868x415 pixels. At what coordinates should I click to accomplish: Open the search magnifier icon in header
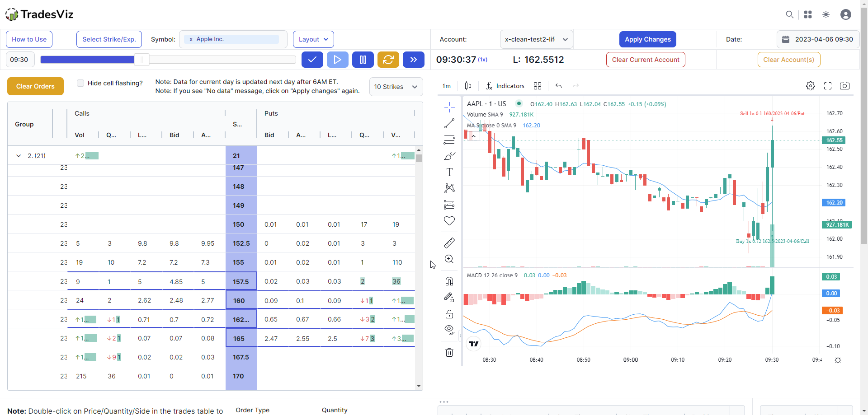(x=789, y=14)
